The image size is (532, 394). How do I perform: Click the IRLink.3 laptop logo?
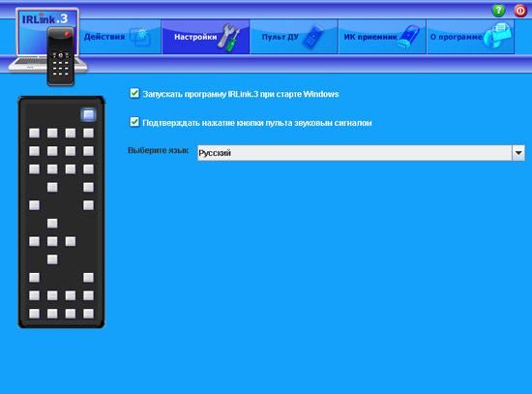(47, 46)
